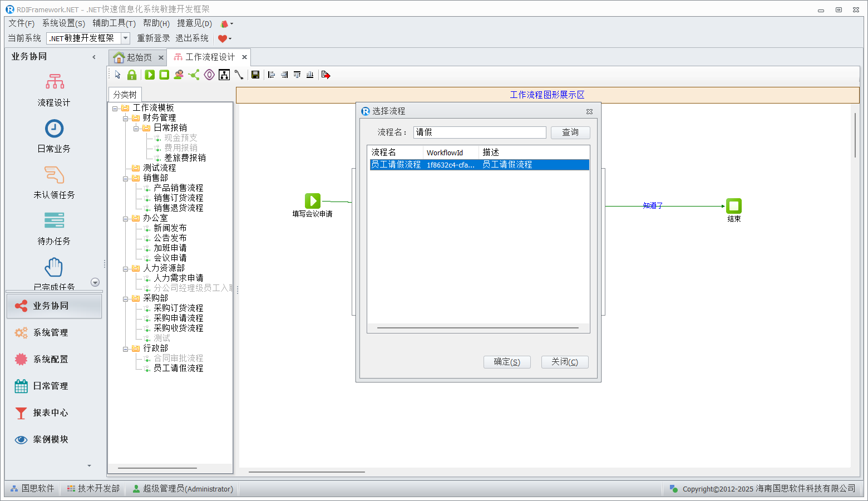This screenshot has width=868, height=501.
Task: Open 流程设计 in the sidebar
Action: pos(54,89)
